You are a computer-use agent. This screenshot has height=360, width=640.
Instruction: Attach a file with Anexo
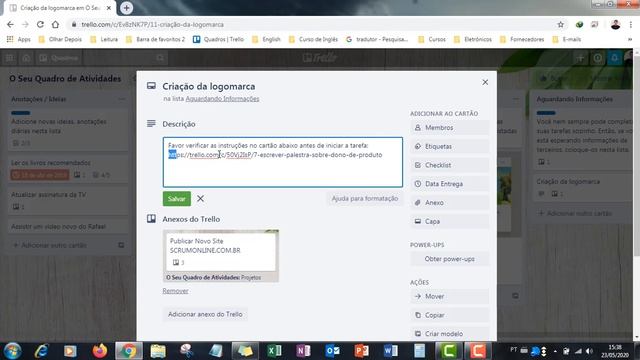click(449, 203)
